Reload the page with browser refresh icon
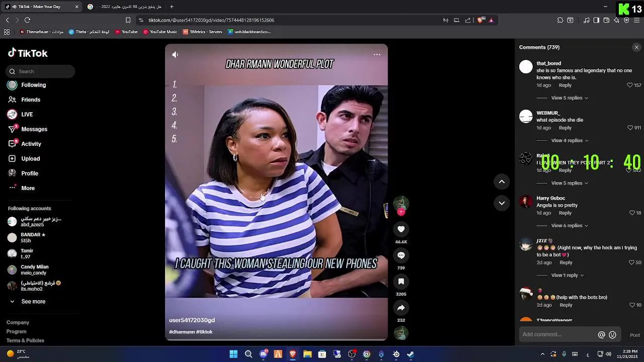The image size is (644, 362). (27, 20)
